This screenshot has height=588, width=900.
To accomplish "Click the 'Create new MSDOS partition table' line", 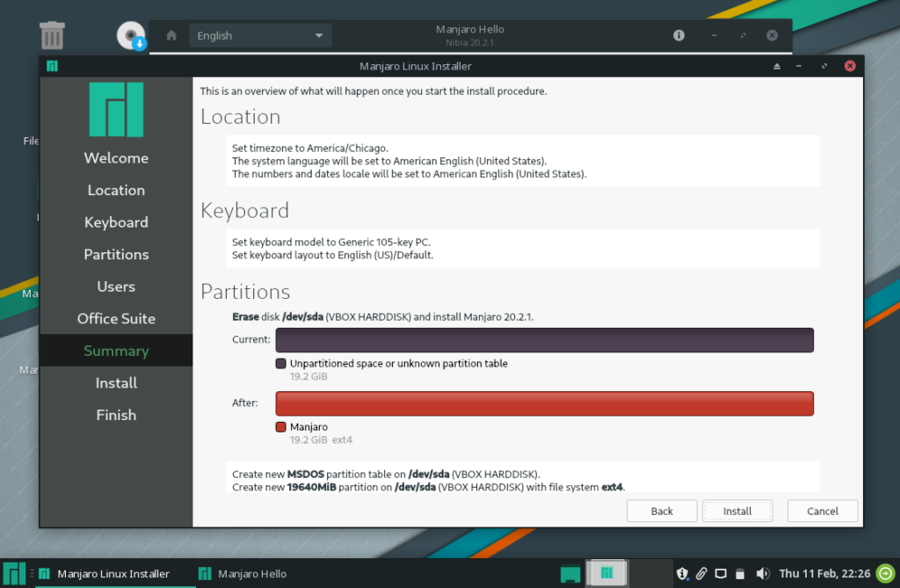I will (x=386, y=475).
